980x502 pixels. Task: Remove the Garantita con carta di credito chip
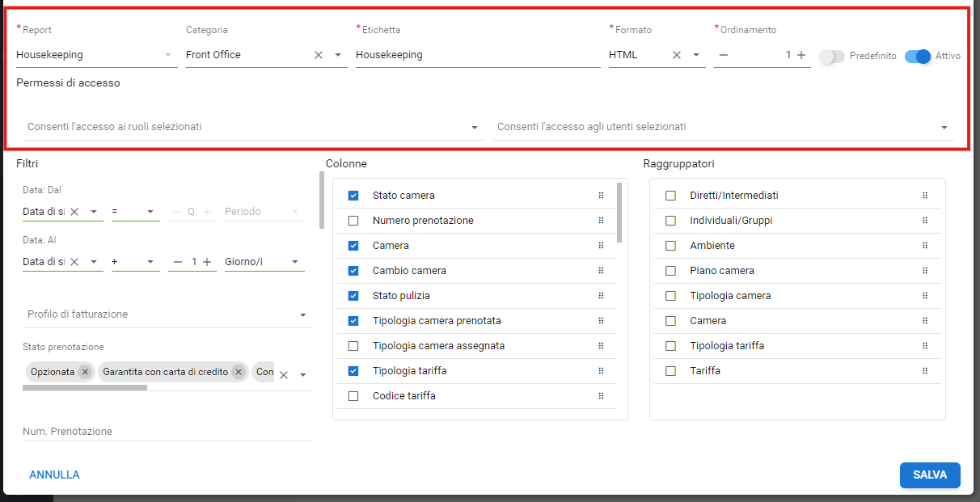pos(238,372)
